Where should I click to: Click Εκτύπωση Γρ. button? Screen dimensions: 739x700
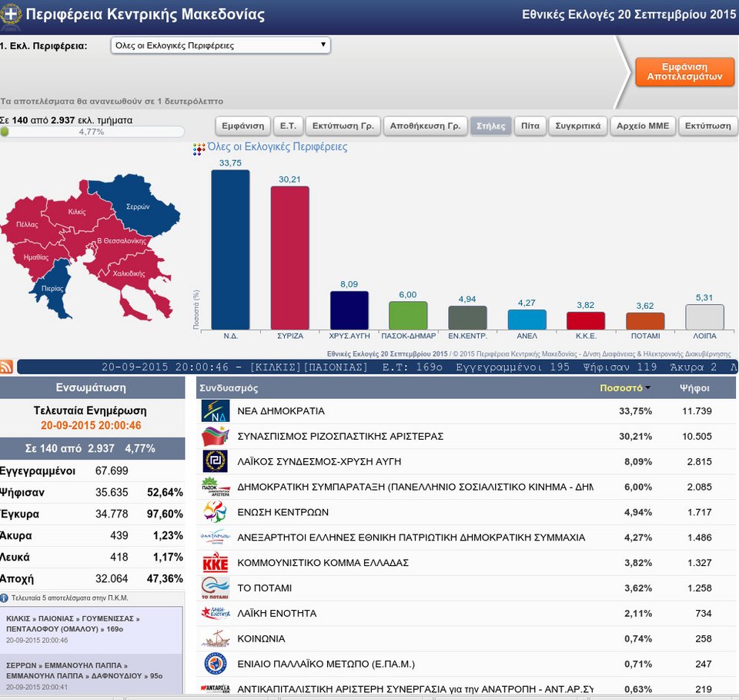(x=343, y=126)
